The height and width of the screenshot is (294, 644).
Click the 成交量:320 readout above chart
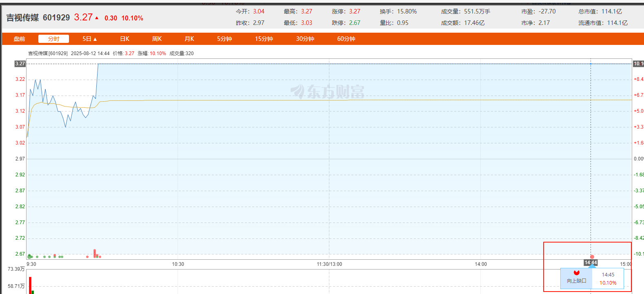[x=182, y=53]
